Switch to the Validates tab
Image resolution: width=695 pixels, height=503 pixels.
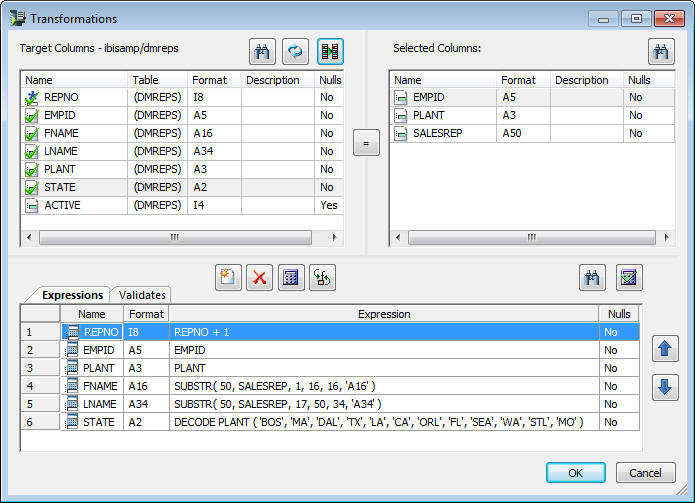[142, 295]
